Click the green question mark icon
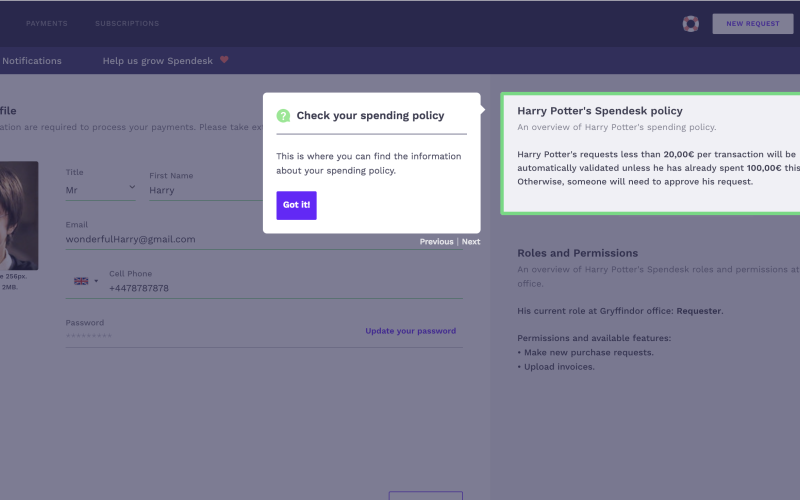Screen dimensions: 800x500 coord(283,116)
